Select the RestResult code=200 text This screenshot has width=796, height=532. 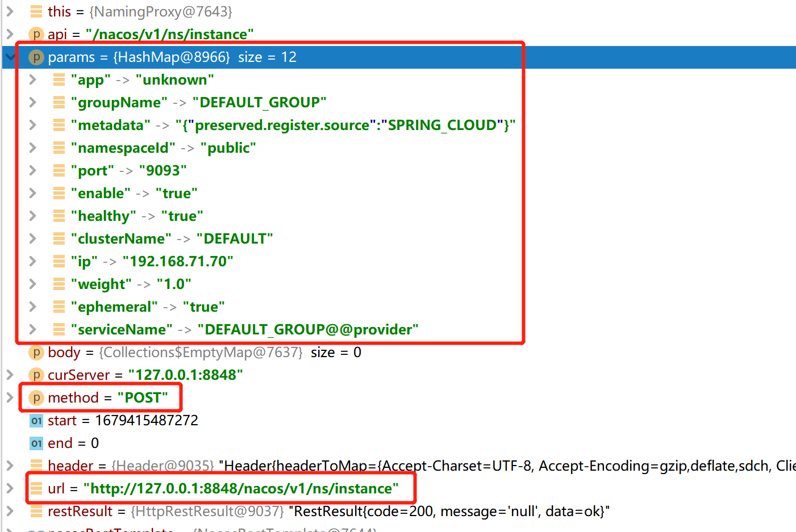tap(449, 512)
